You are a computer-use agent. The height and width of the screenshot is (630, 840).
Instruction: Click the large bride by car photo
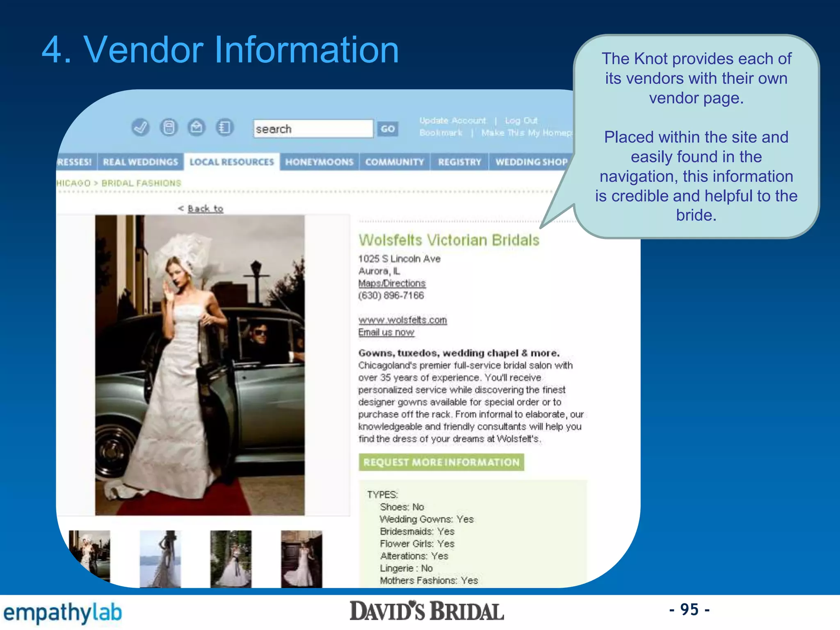200,365
